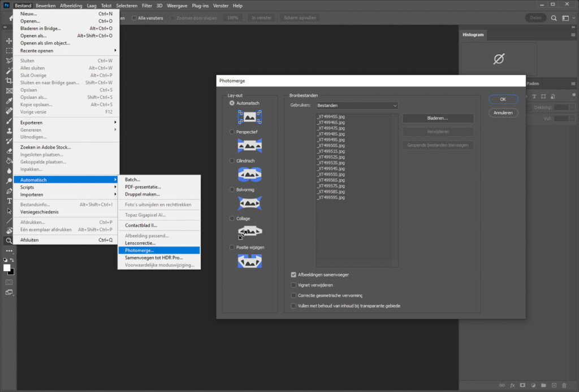Enable the Vignet verwijderen checkbox
This screenshot has height=392, width=579.
293,285
